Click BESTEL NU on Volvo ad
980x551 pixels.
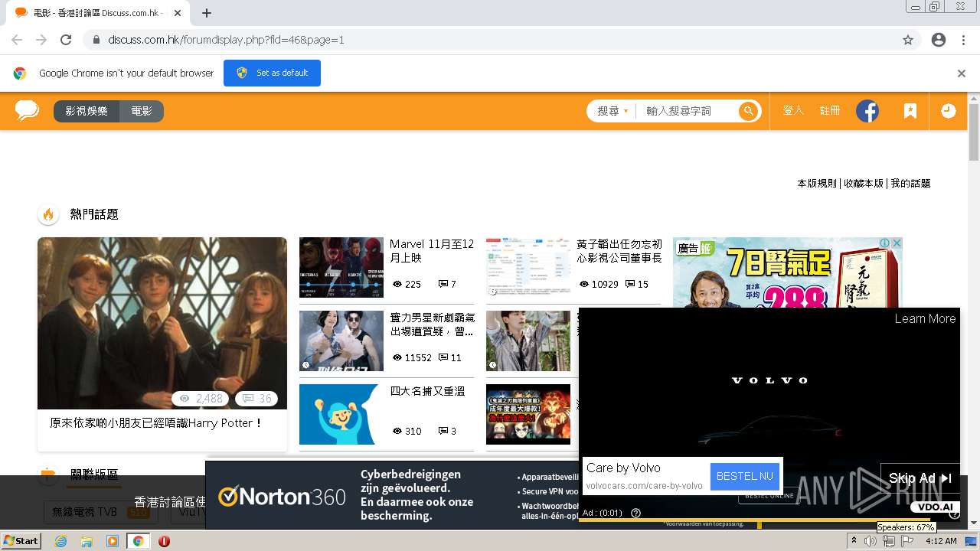point(744,476)
